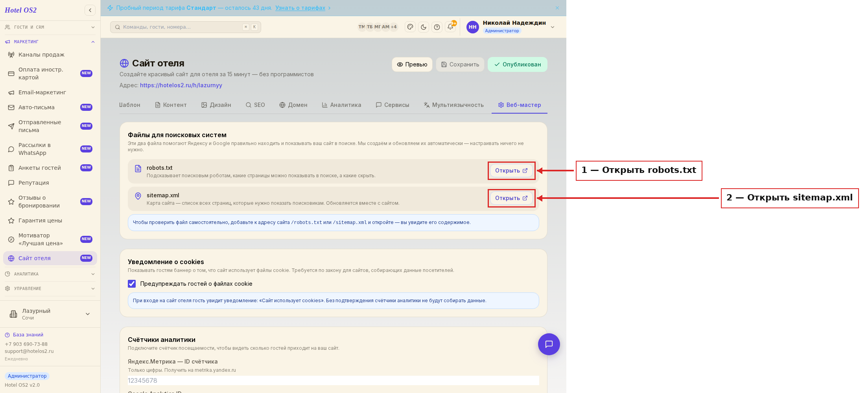Collapse sidebar with the chevron button
The width and height of the screenshot is (868, 393).
point(90,10)
